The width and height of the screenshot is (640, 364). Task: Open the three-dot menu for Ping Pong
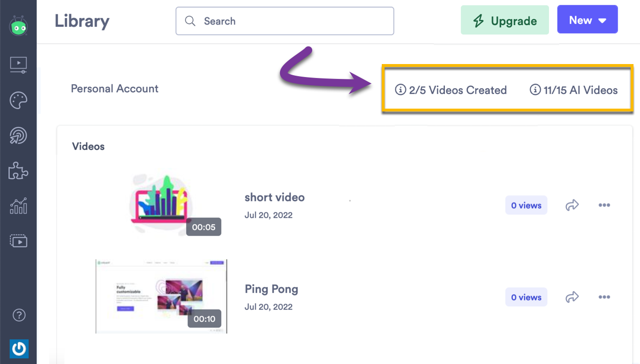604,297
